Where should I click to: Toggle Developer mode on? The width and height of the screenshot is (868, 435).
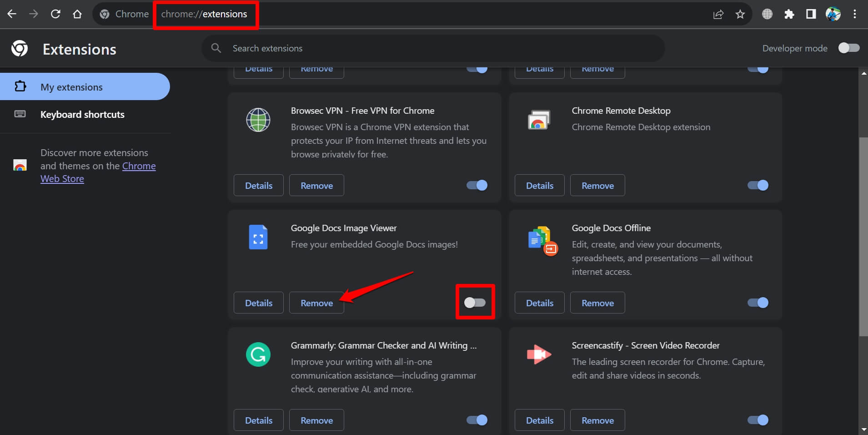[x=848, y=48]
